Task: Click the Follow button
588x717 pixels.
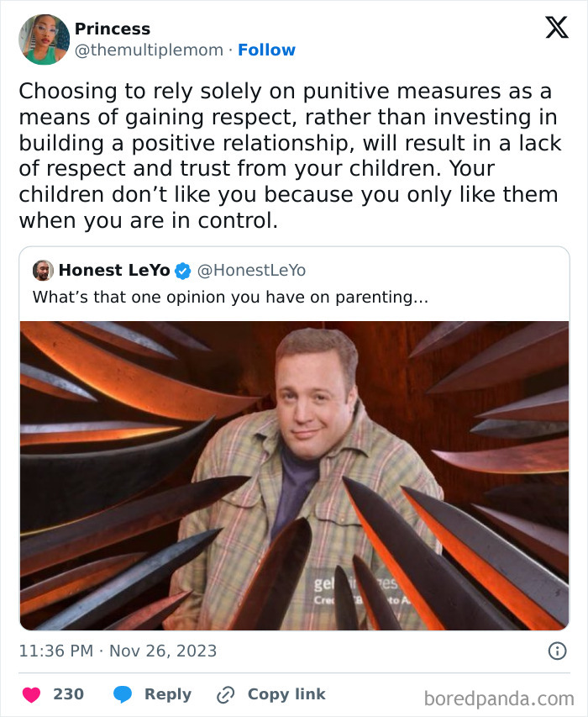Action: click(267, 50)
